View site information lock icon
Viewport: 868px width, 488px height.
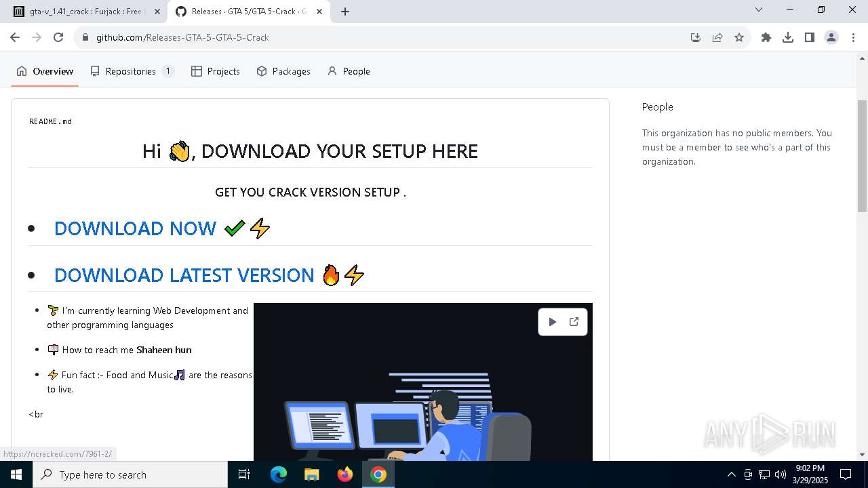click(x=85, y=37)
